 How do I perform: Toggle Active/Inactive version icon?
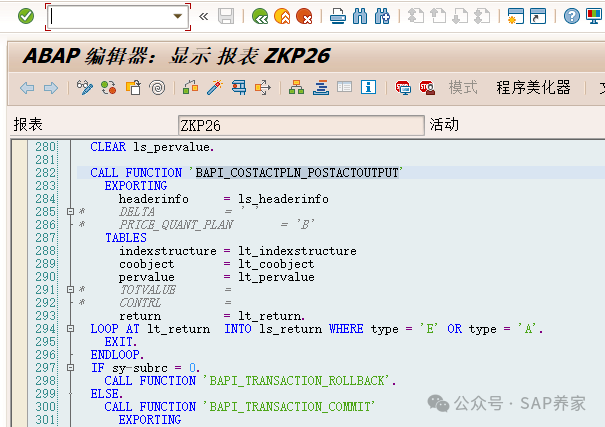pyautogui.click(x=109, y=88)
